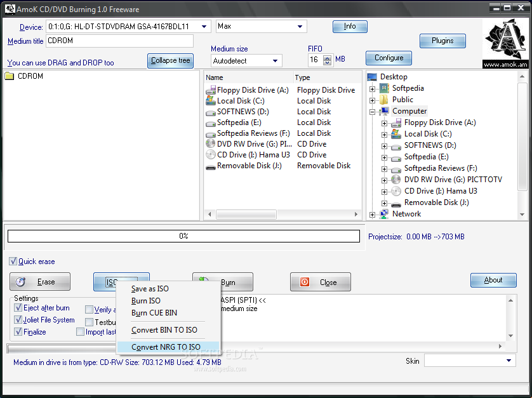Choose Convert BIN TO ISO entry
Image resolution: width=532 pixels, height=398 pixels.
[x=168, y=330]
